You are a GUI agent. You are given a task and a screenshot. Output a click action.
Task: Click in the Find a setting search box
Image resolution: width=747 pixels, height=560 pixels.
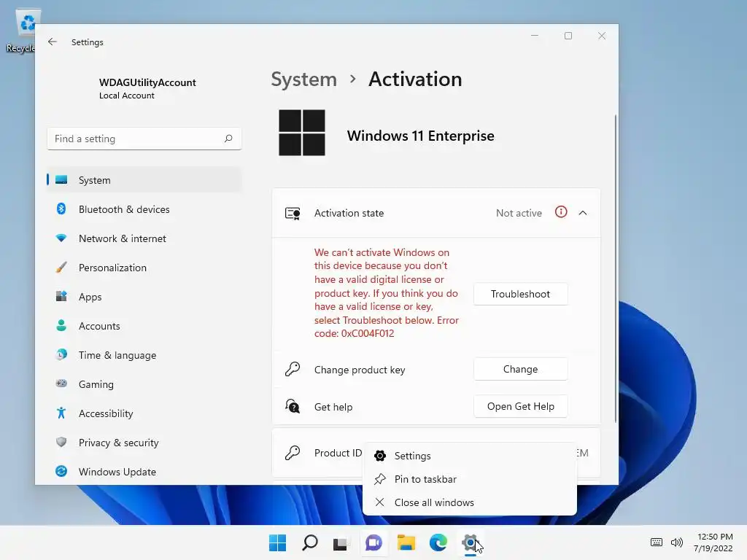click(144, 139)
